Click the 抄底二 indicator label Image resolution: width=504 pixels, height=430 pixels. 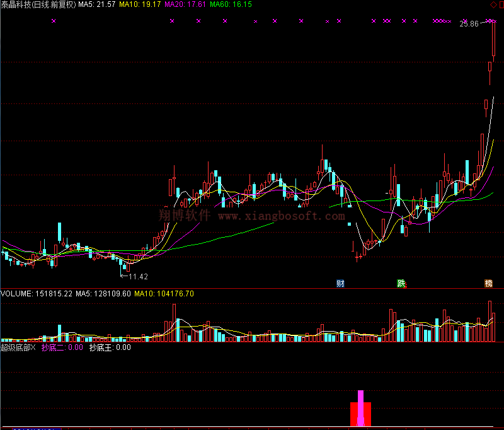(62, 347)
